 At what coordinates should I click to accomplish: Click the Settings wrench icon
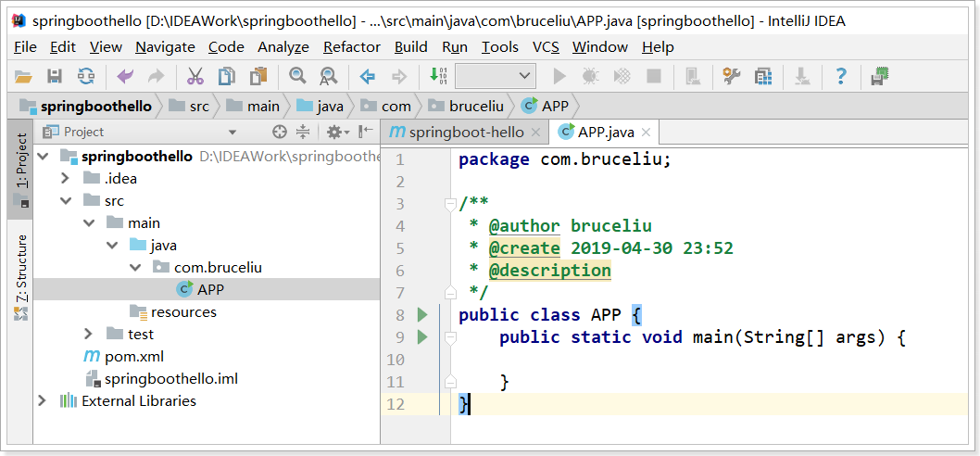coord(731,76)
